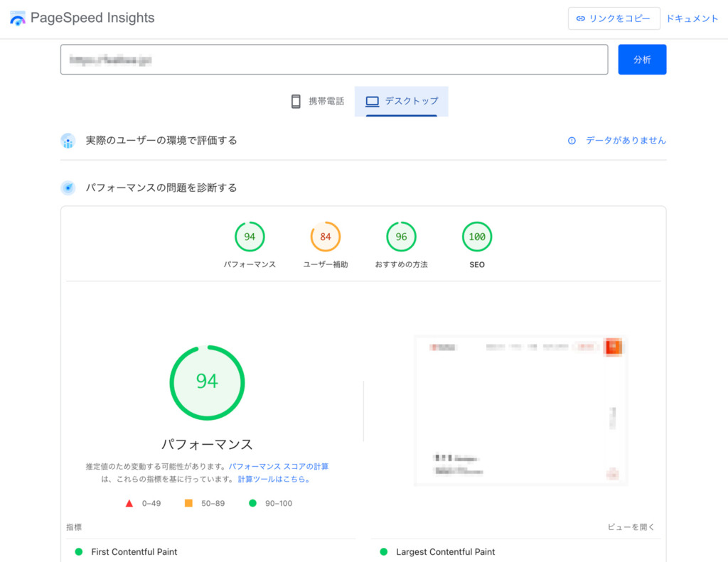728x562 pixels.
Task: Click the mobile phone icon
Action: pyautogui.click(x=296, y=101)
